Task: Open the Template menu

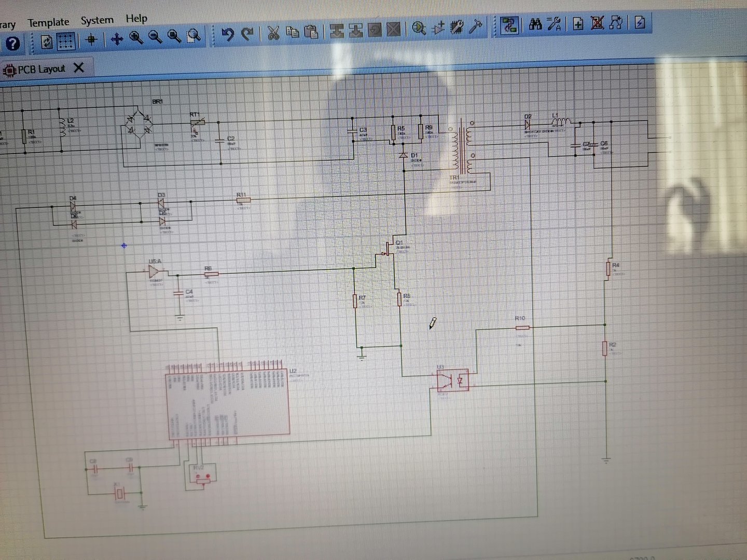Action: tap(48, 22)
